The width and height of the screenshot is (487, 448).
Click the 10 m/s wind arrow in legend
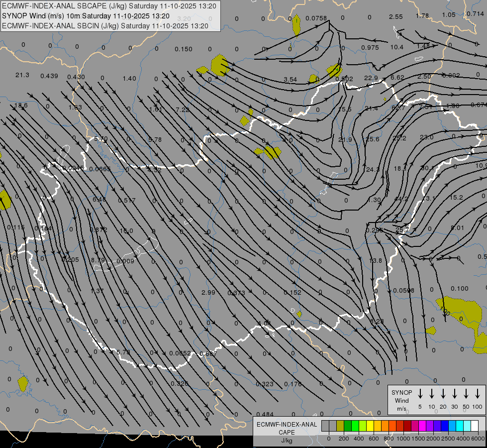pyautogui.click(x=432, y=394)
